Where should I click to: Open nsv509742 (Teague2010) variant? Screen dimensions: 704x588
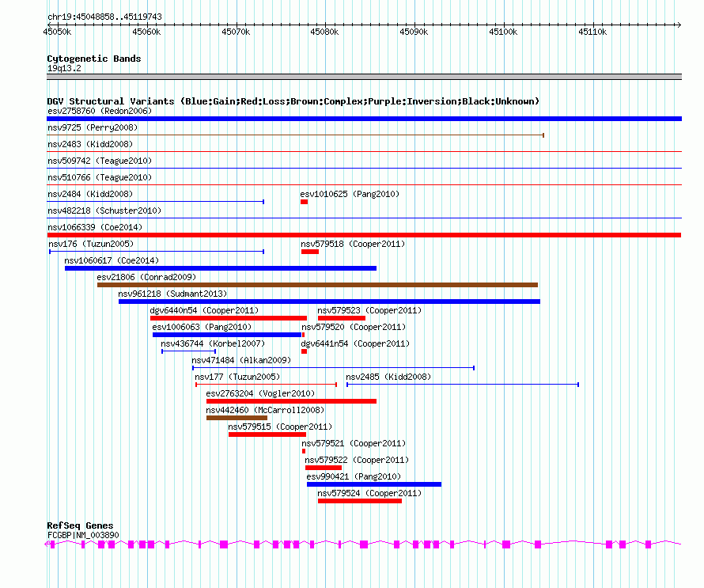click(x=100, y=161)
